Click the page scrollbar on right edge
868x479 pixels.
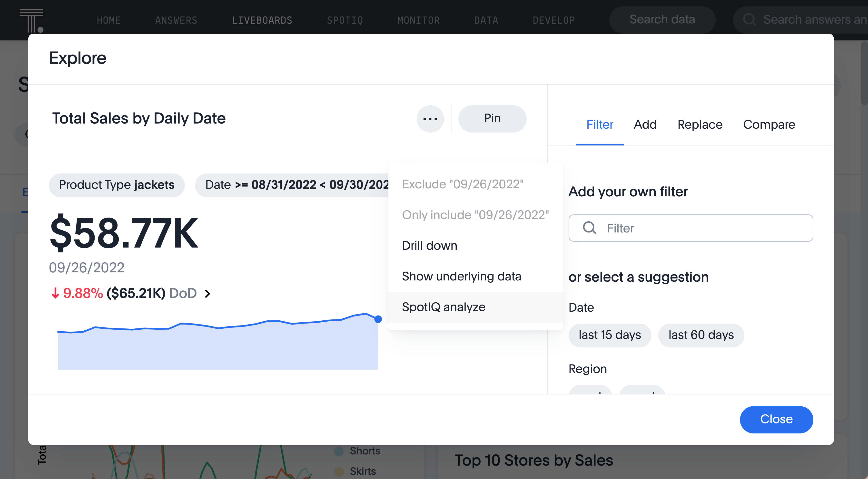(x=864, y=73)
